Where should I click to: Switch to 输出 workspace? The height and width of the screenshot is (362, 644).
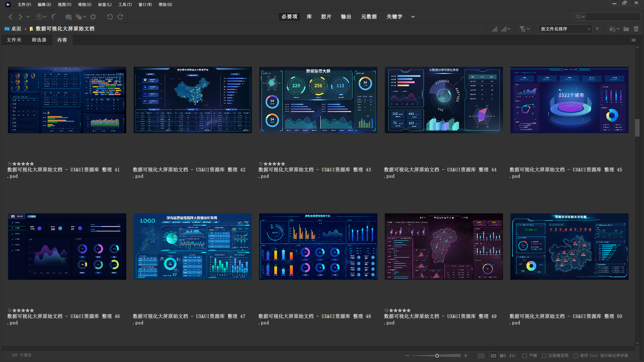click(x=346, y=17)
